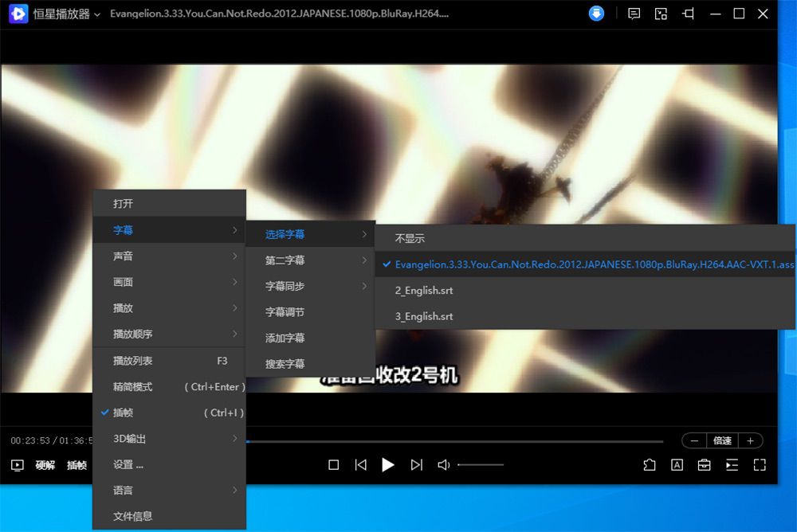The width and height of the screenshot is (797, 532).
Task: Open 文件信息 from context menu
Action: pyautogui.click(x=133, y=516)
